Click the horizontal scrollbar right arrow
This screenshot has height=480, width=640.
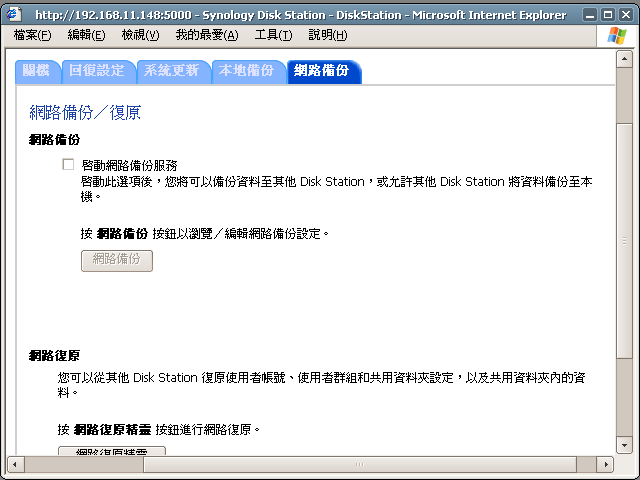pos(606,464)
